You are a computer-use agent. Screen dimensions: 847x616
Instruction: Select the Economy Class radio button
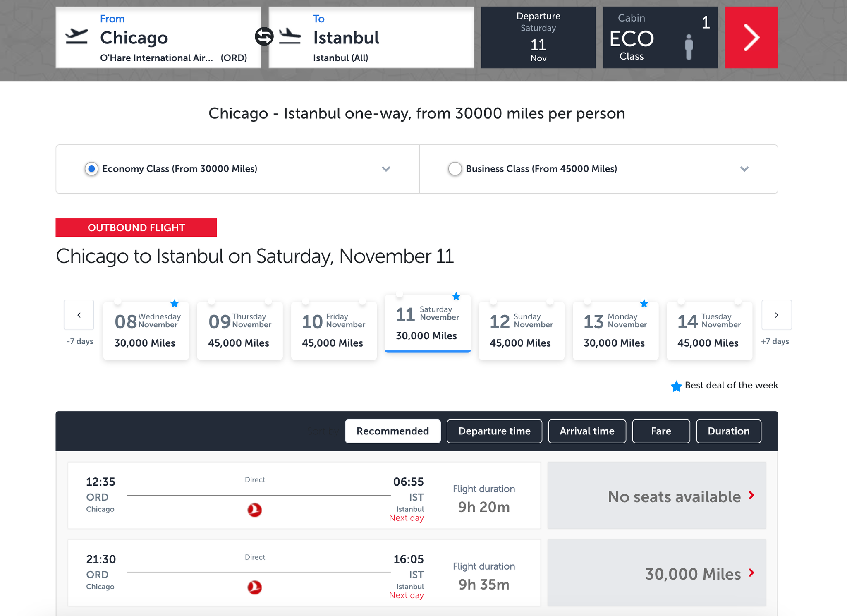pyautogui.click(x=91, y=169)
